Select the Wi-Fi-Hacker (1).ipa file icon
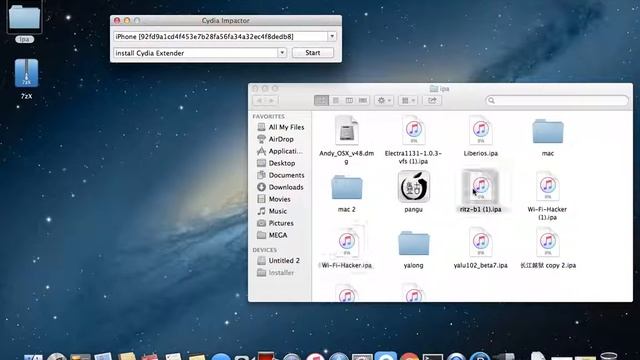The width and height of the screenshot is (640, 360). 548,187
